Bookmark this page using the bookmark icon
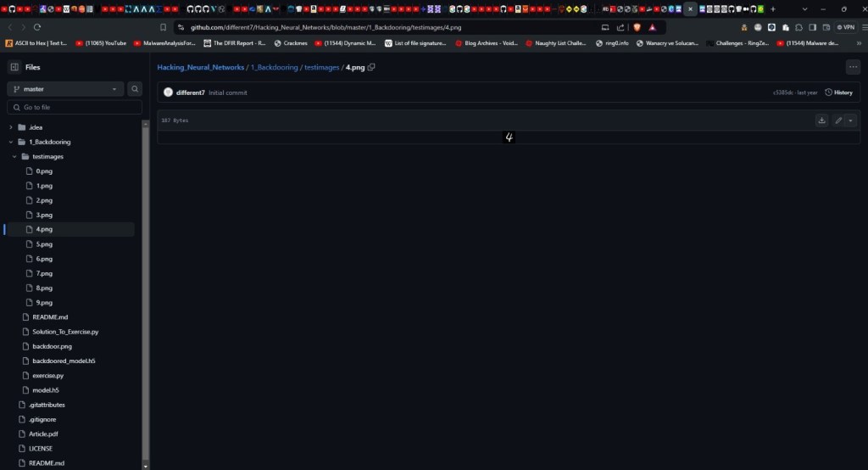Image resolution: width=868 pixels, height=470 pixels. [x=163, y=27]
